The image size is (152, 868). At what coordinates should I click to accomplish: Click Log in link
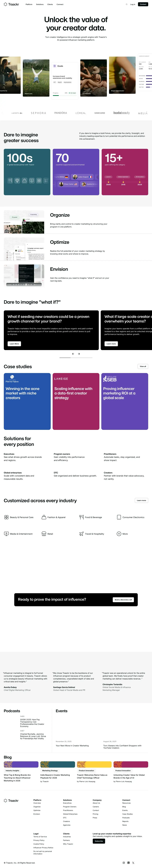click(133, 4)
